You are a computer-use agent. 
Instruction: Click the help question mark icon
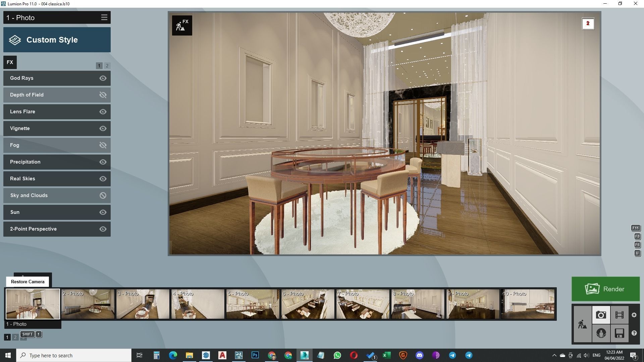634,333
